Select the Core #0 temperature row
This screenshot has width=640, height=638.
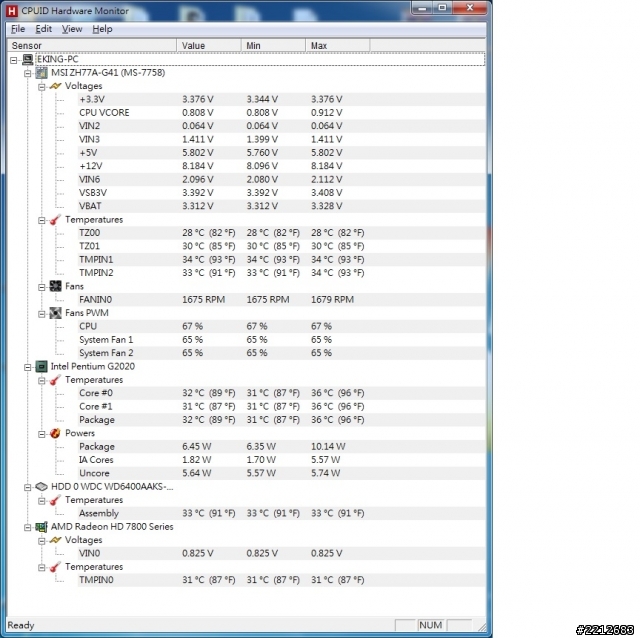coord(282,393)
